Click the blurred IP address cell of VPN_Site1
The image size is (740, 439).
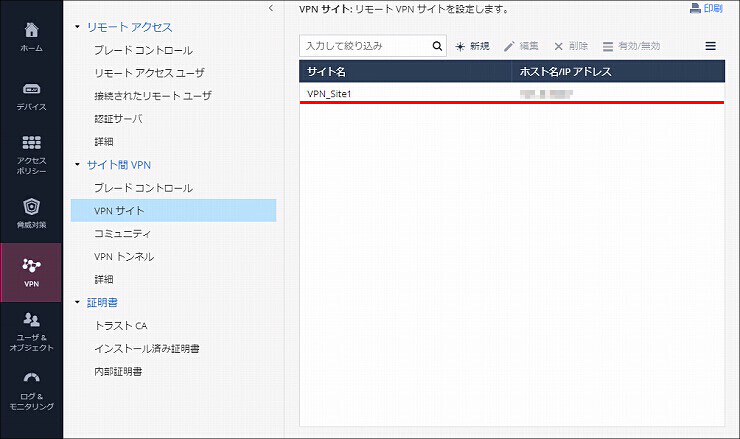point(546,93)
